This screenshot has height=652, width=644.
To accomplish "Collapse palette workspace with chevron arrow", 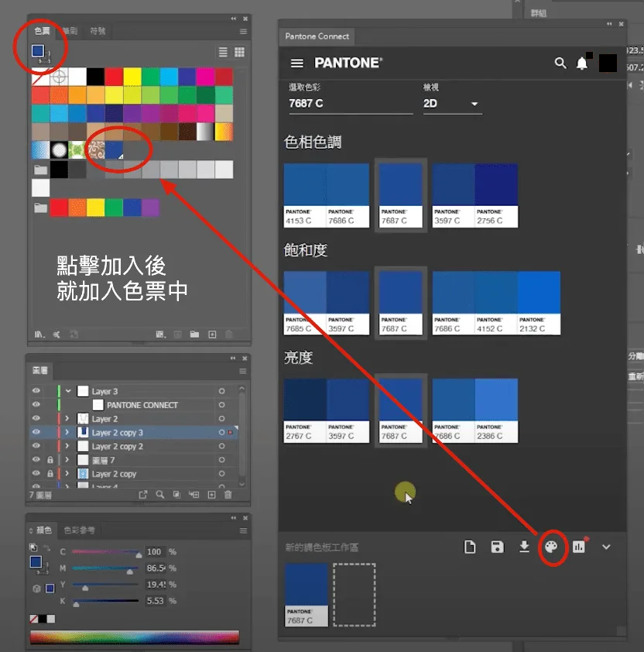I will coord(606,547).
